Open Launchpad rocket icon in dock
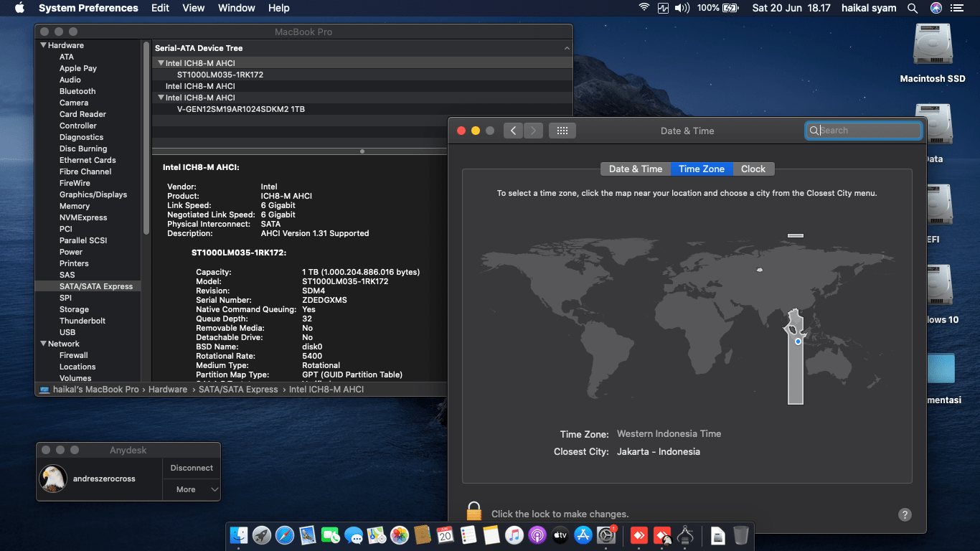980x551 pixels. pos(262,535)
